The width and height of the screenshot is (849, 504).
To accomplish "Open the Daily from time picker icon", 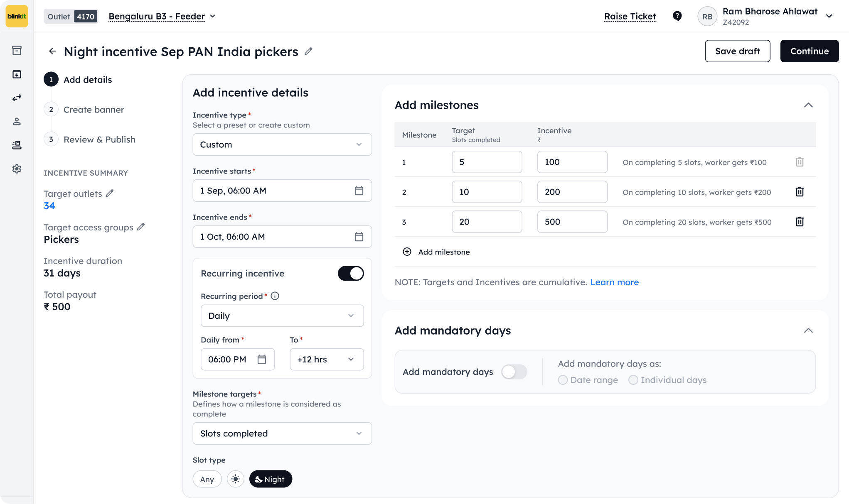I will 262,359.
